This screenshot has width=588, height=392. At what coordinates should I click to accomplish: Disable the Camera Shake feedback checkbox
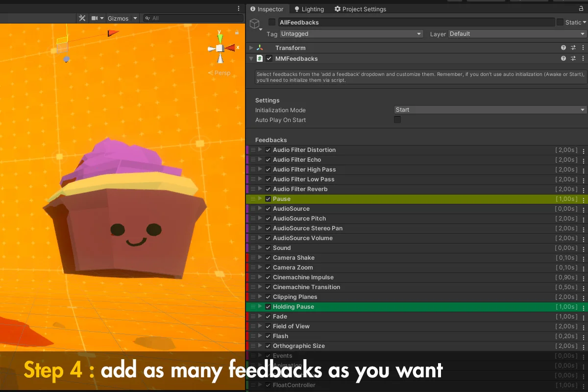(x=268, y=258)
